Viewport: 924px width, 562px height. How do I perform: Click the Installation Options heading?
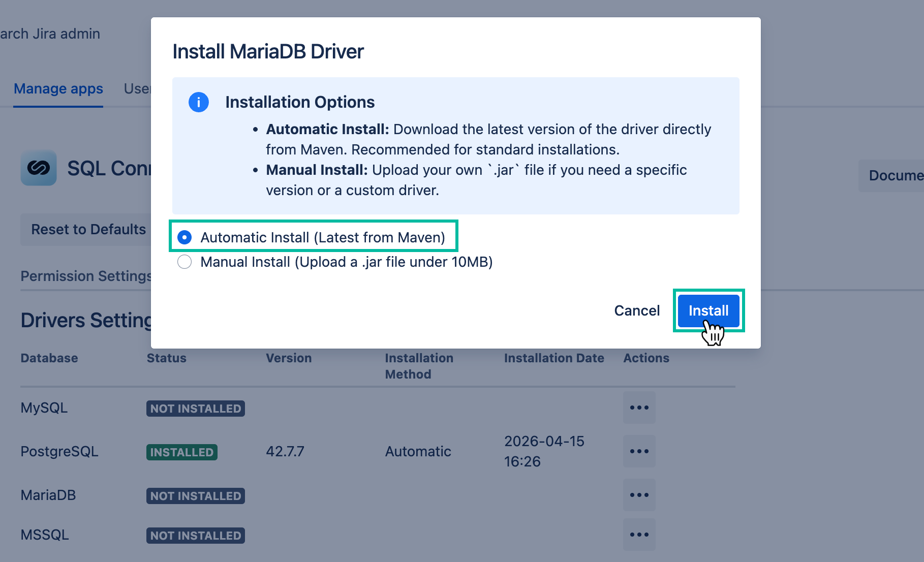point(300,102)
